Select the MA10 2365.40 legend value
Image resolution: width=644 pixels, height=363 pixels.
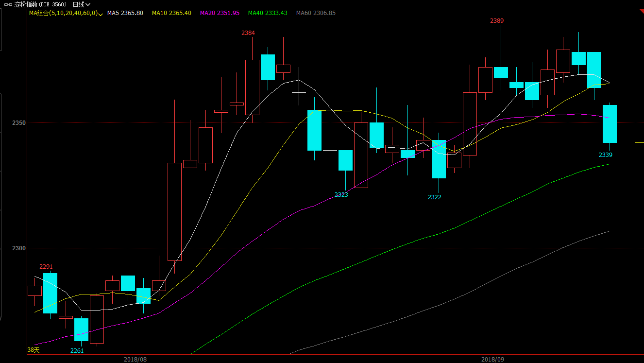click(x=171, y=13)
